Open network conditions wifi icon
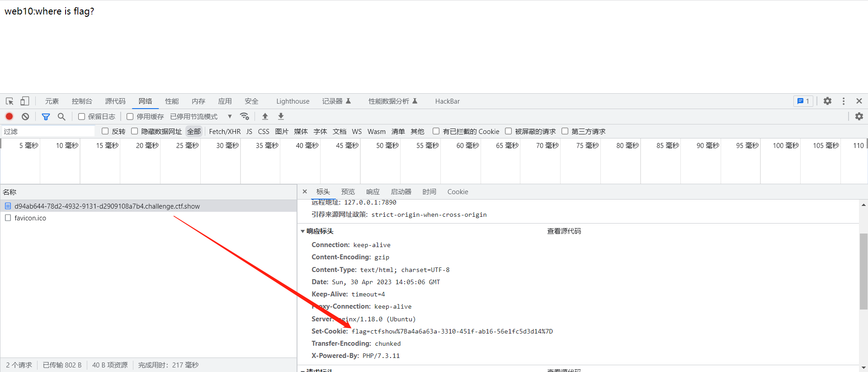Image resolution: width=868 pixels, height=372 pixels. (x=245, y=116)
